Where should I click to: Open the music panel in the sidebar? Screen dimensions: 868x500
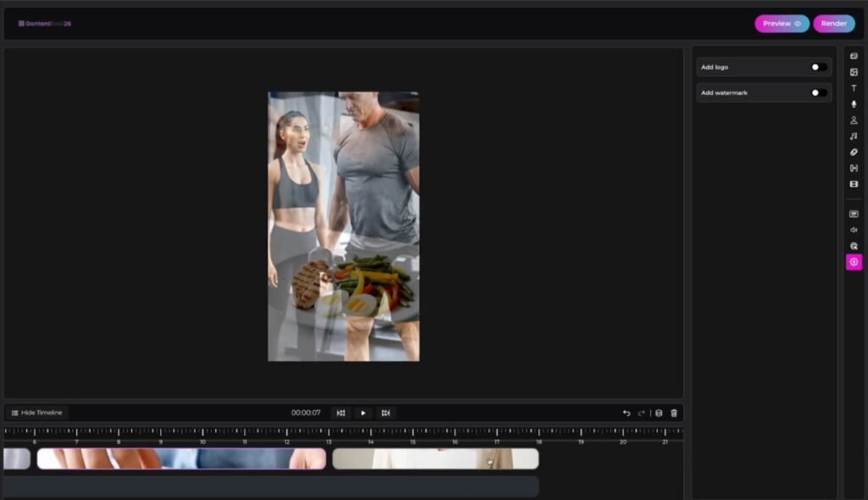pos(854,137)
